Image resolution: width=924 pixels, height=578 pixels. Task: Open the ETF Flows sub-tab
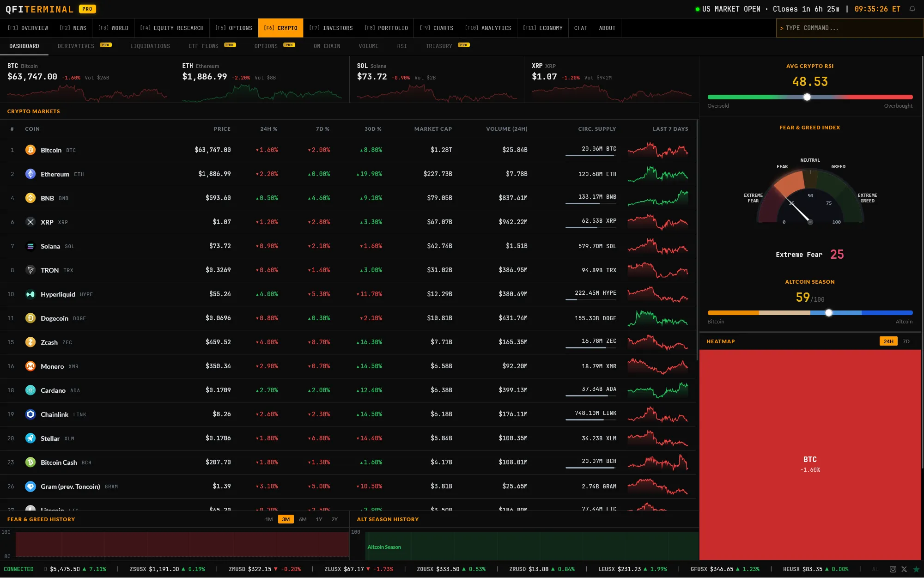pos(212,46)
